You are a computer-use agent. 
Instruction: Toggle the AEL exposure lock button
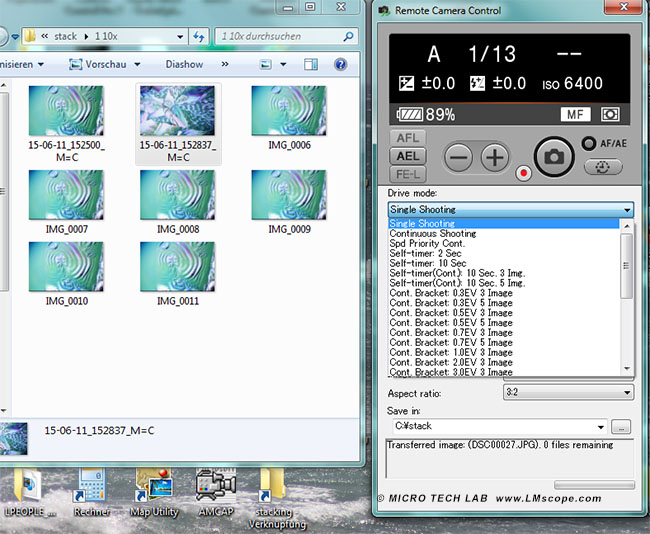coord(408,157)
